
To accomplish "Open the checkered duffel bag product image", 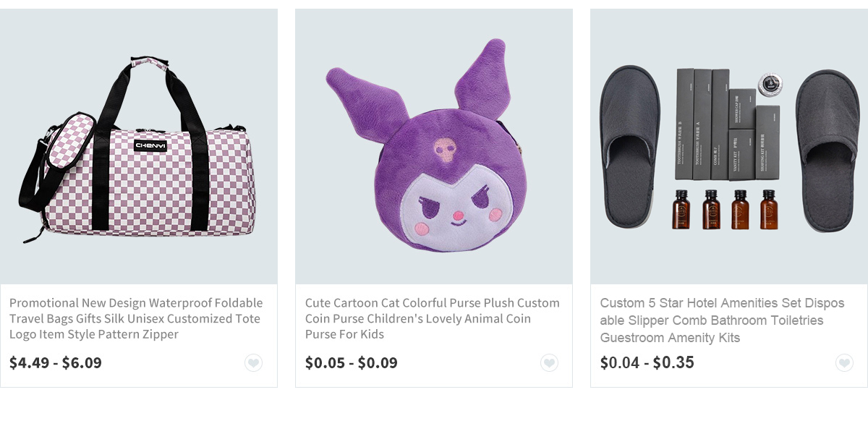I will 139,147.
